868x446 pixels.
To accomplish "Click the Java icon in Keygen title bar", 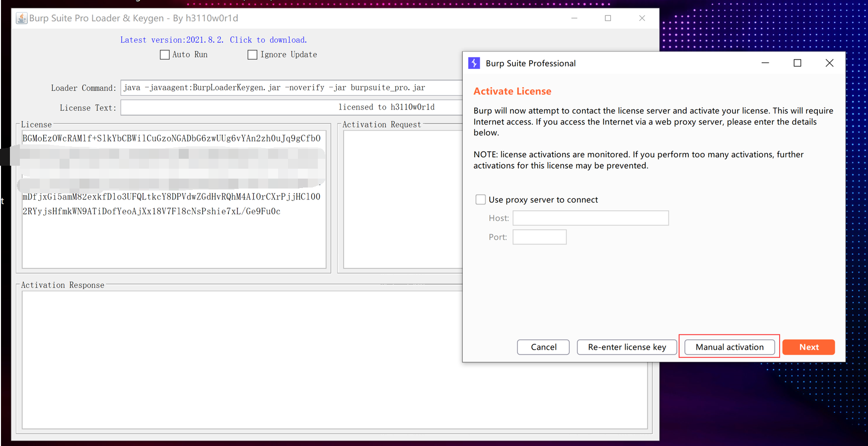I will pyautogui.click(x=21, y=18).
